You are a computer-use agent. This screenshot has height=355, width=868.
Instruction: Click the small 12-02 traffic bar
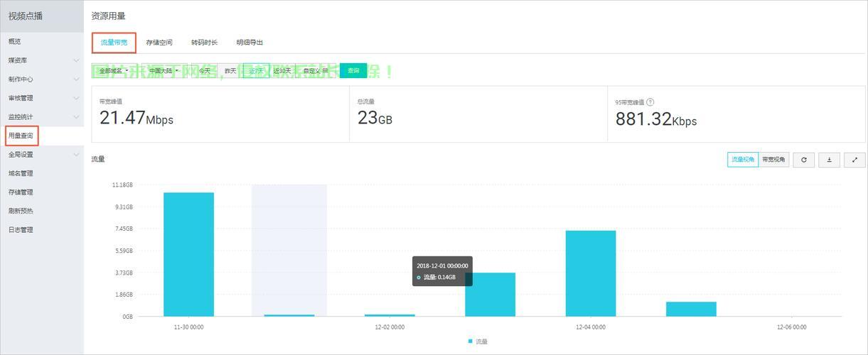pyautogui.click(x=390, y=315)
